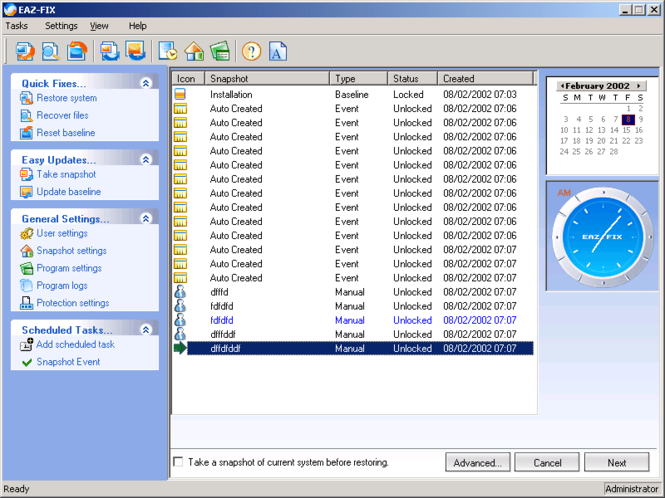
Task: Go to next month in calendar
Action: click(x=638, y=86)
